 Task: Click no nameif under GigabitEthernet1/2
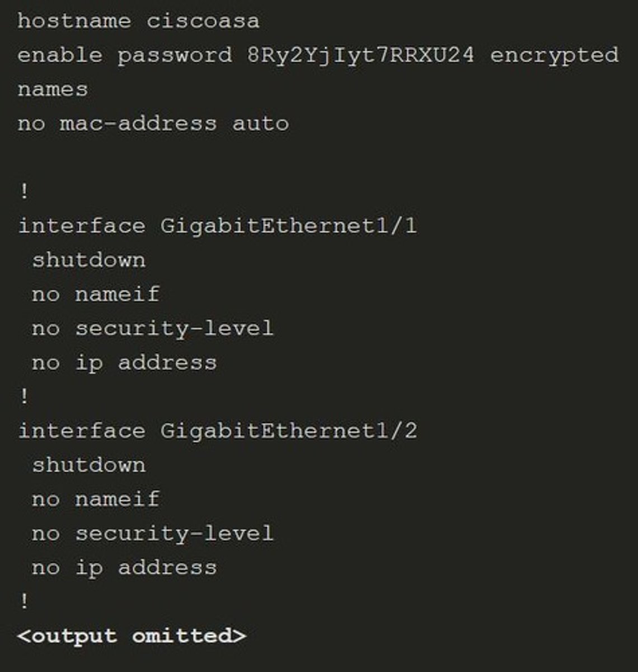(96, 499)
